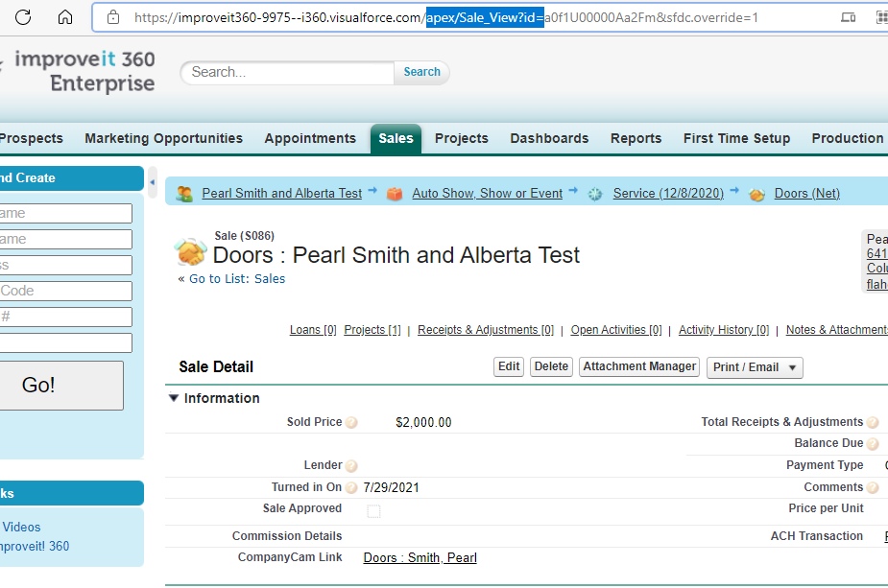Viewport: 888px width, 588px height.
Task: Open the Print / Email dropdown
Action: (x=755, y=367)
